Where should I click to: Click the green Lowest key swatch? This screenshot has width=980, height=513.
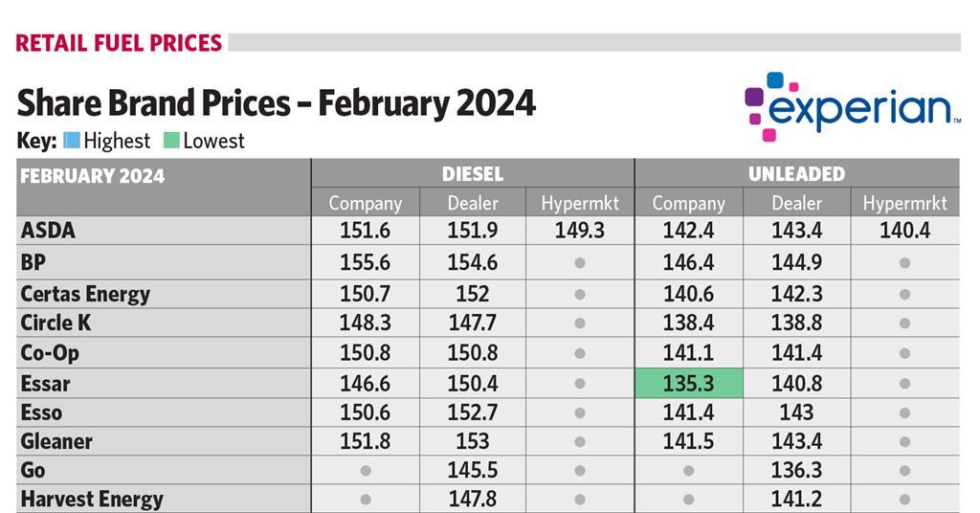[171, 141]
